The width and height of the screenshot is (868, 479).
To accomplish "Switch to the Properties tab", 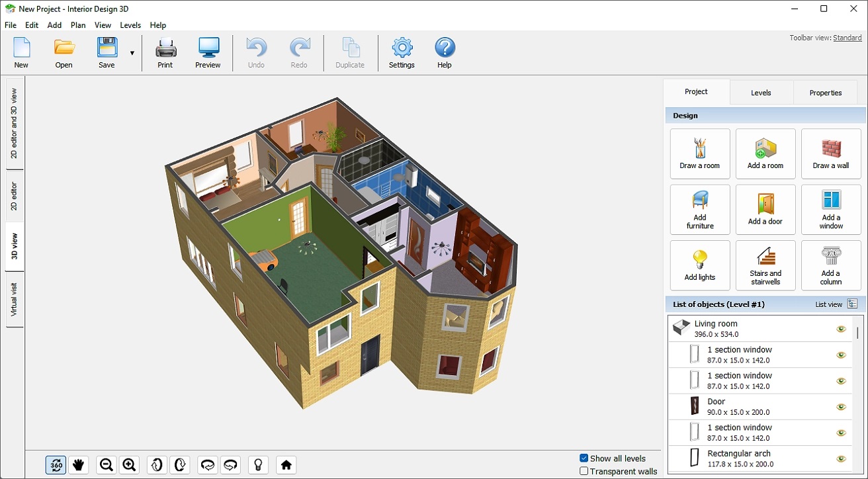I will point(826,93).
